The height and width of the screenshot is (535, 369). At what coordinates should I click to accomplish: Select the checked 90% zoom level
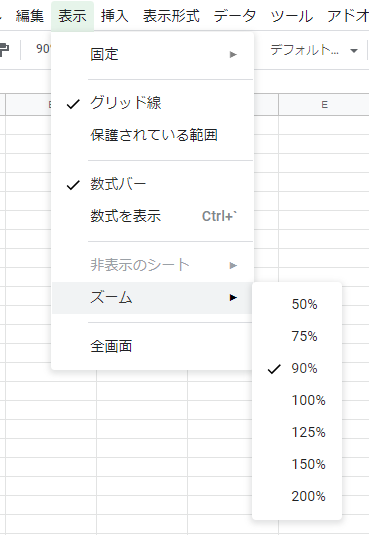pos(297,368)
